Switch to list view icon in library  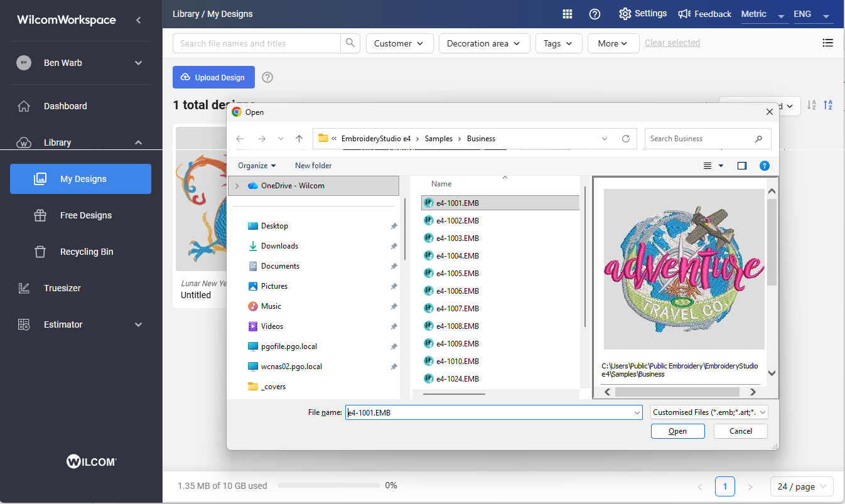click(828, 43)
